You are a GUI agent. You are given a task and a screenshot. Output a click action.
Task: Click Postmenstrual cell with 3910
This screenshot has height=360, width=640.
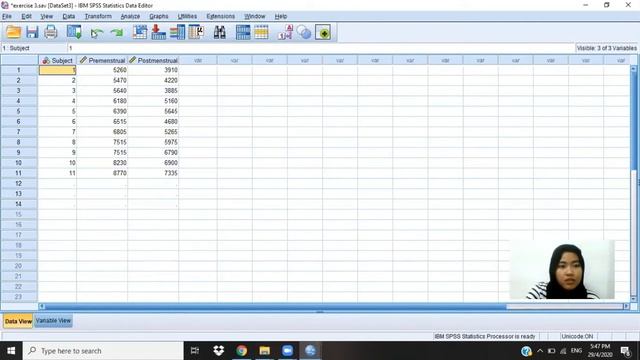[153, 70]
